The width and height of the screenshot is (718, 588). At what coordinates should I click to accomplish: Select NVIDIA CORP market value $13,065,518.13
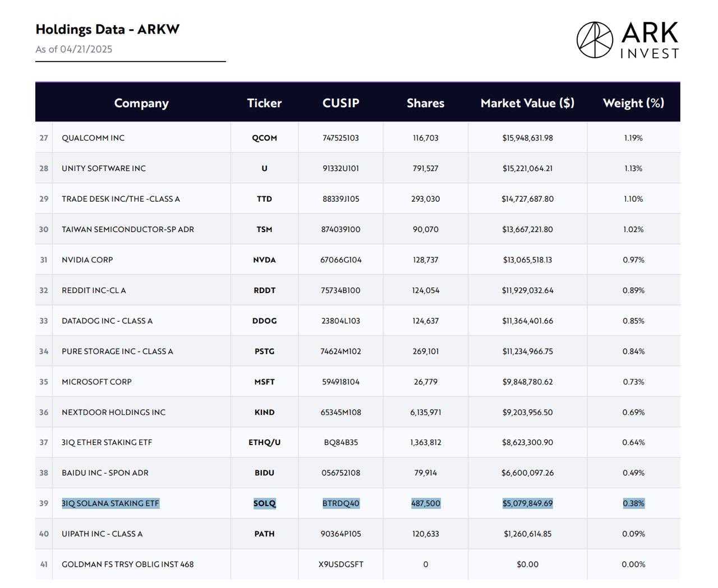tap(527, 260)
